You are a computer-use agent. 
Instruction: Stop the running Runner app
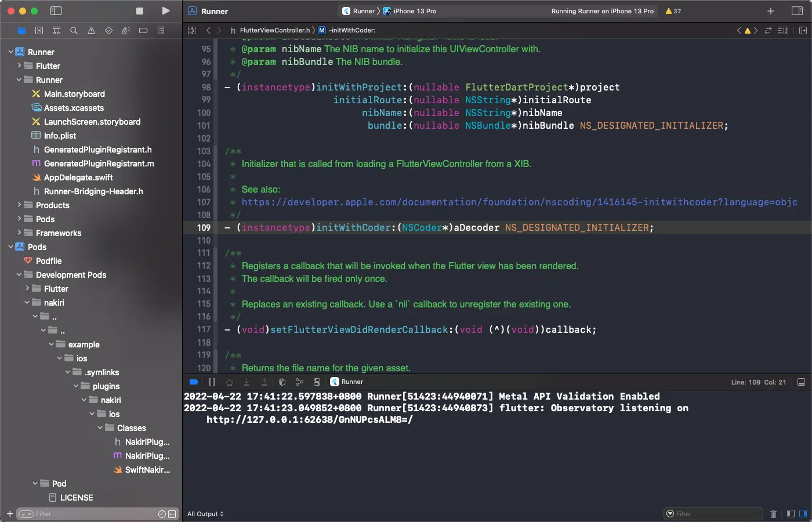pos(140,11)
